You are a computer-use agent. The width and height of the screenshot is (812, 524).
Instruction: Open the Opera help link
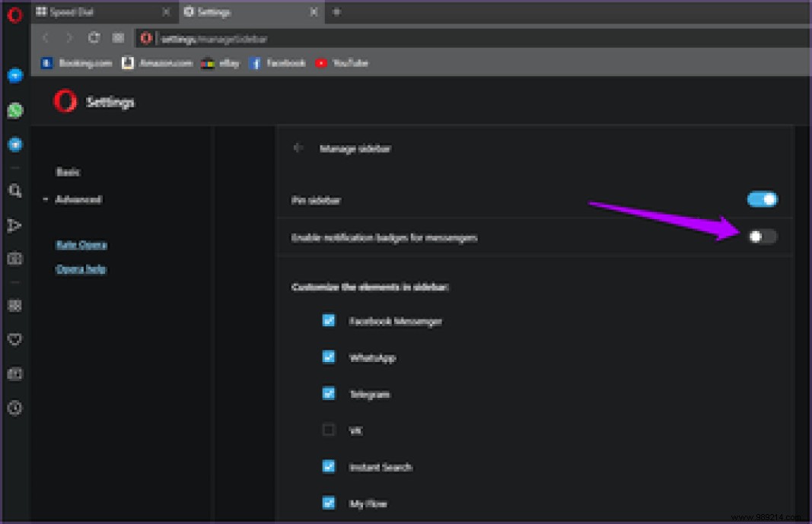(x=81, y=268)
